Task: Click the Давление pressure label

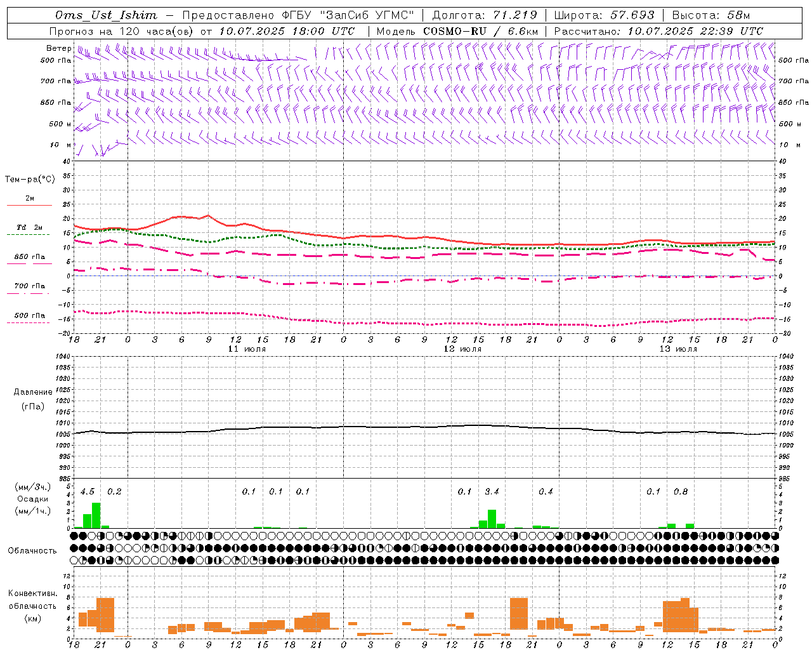Action: tap(33, 392)
